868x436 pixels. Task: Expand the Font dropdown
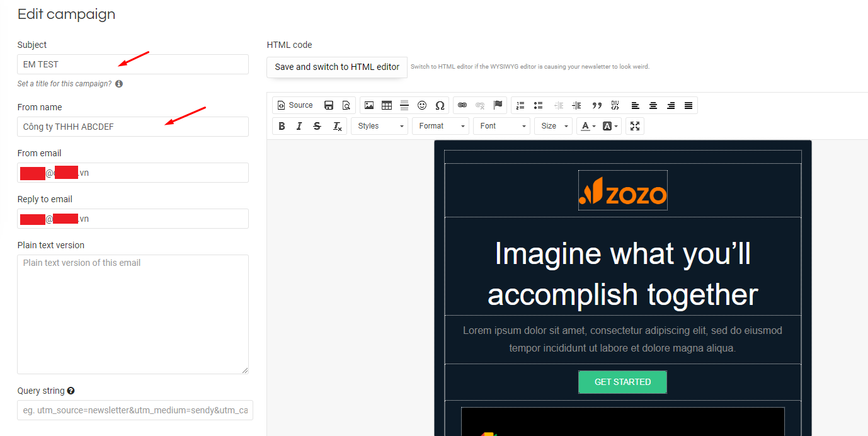[x=502, y=126]
